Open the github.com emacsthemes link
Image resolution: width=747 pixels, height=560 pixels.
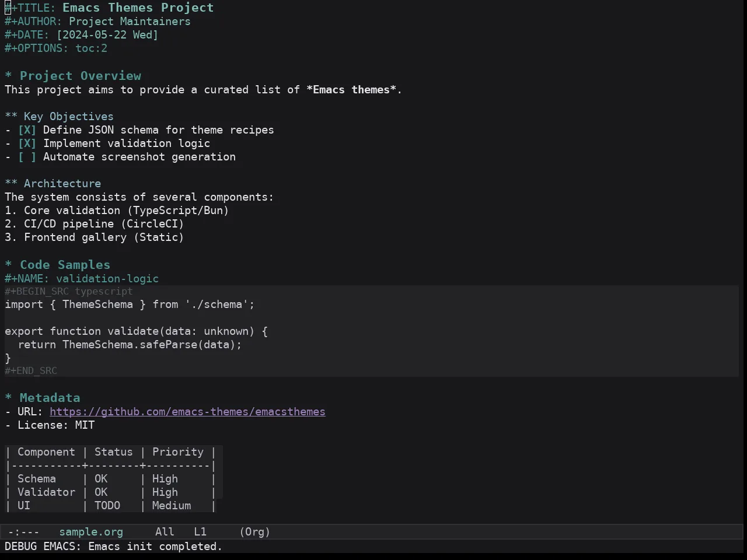(187, 412)
